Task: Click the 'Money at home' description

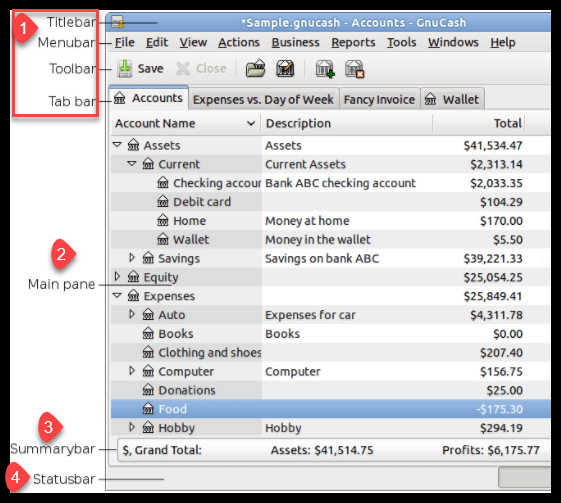Action: coord(307,220)
